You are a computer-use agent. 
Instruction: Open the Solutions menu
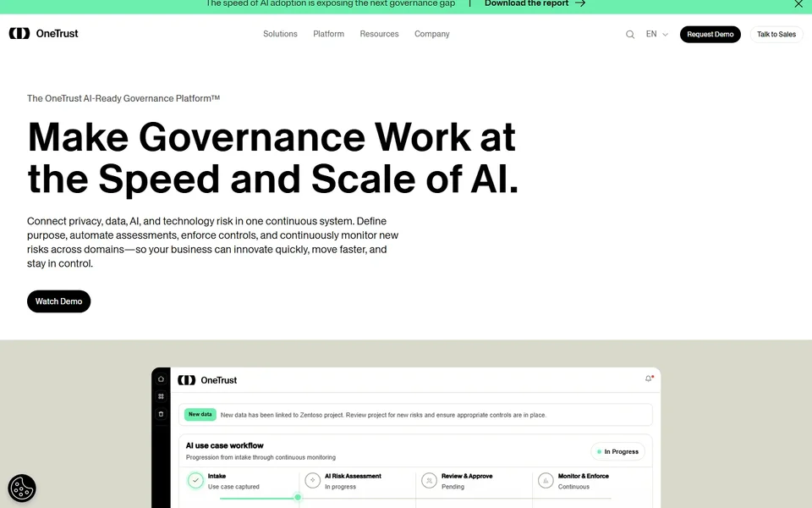[x=280, y=34]
